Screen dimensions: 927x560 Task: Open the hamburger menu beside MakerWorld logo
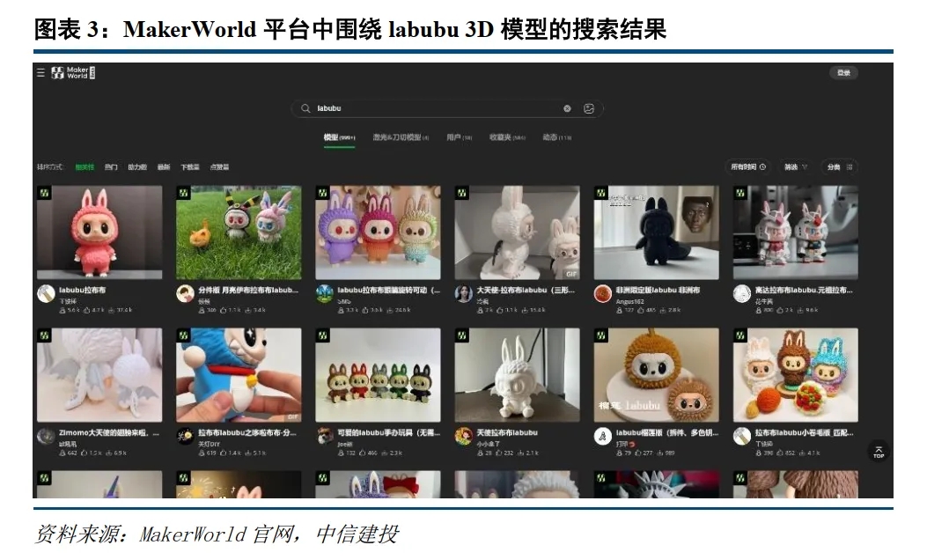[40, 73]
